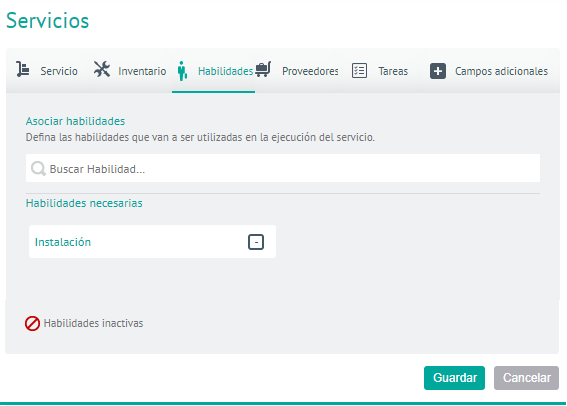Viewport: 567px width, 406px height.
Task: Click the Instalación skill name
Action: pos(63,242)
